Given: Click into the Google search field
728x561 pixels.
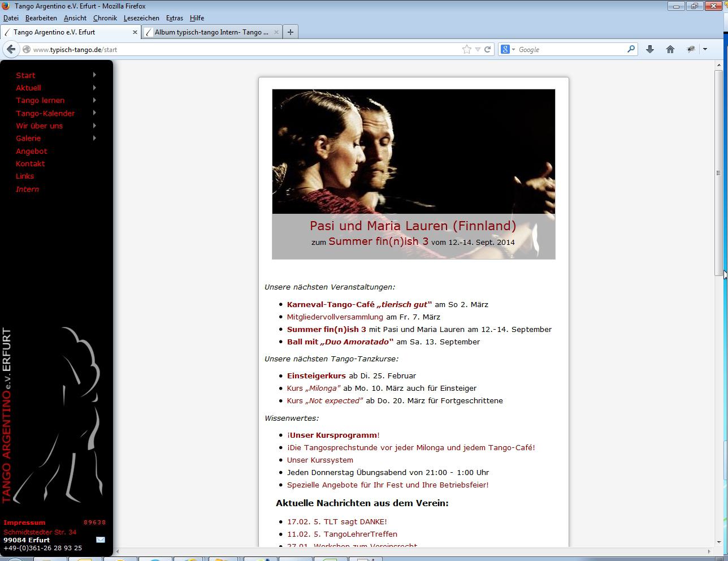Looking at the screenshot, I should [571, 49].
